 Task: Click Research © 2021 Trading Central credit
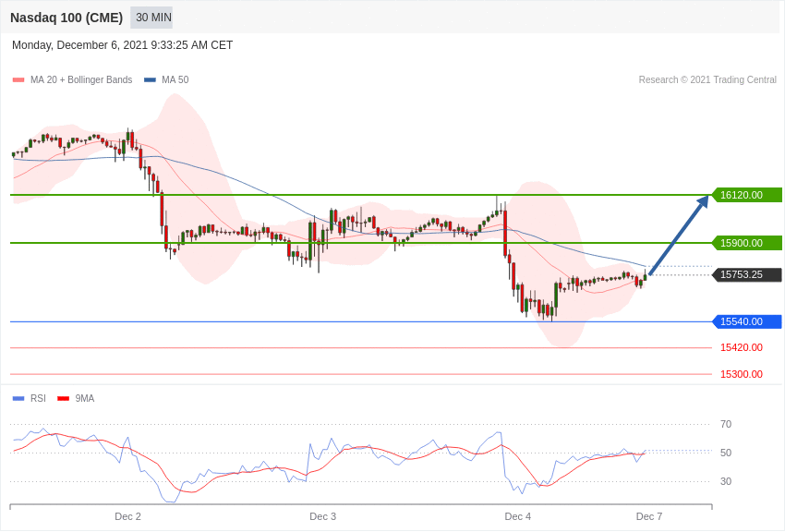(x=707, y=79)
